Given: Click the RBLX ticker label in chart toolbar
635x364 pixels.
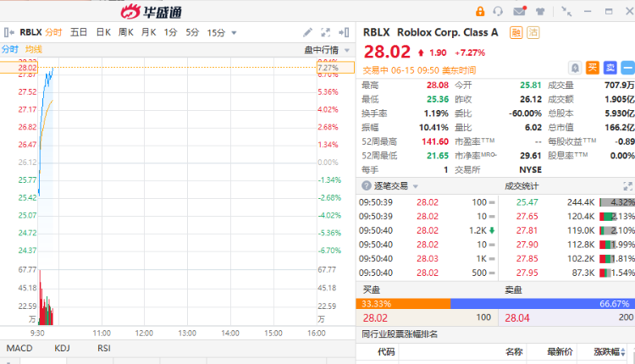Looking at the screenshot, I should tap(30, 32).
